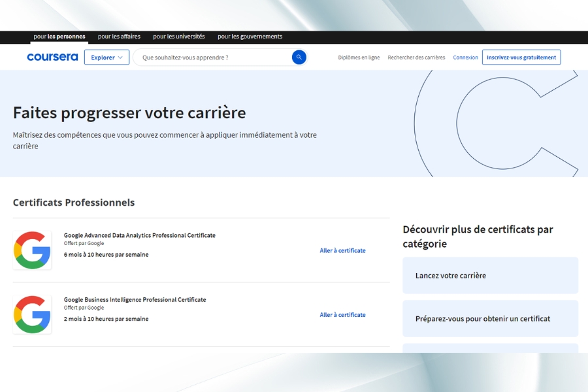Click 'Offert par Google' under Advanced Data Analytics
The height and width of the screenshot is (392, 588).
84,243
